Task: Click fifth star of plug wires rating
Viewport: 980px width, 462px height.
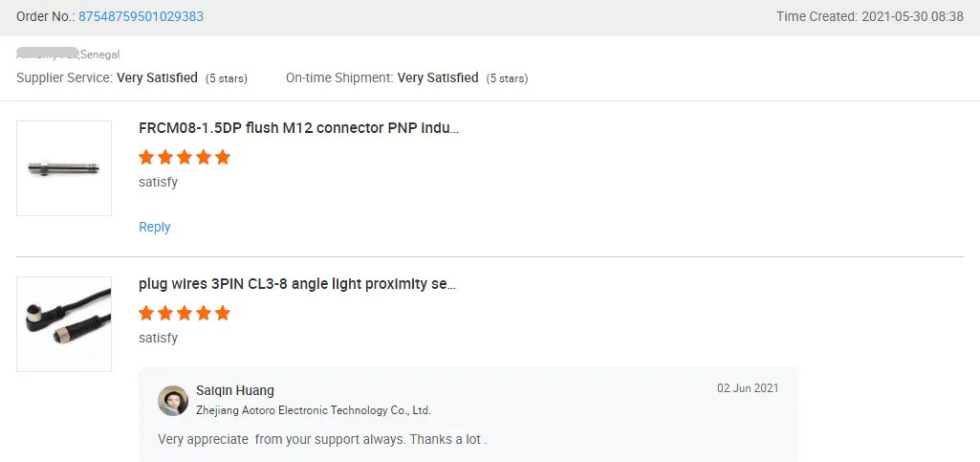Action: [223, 313]
